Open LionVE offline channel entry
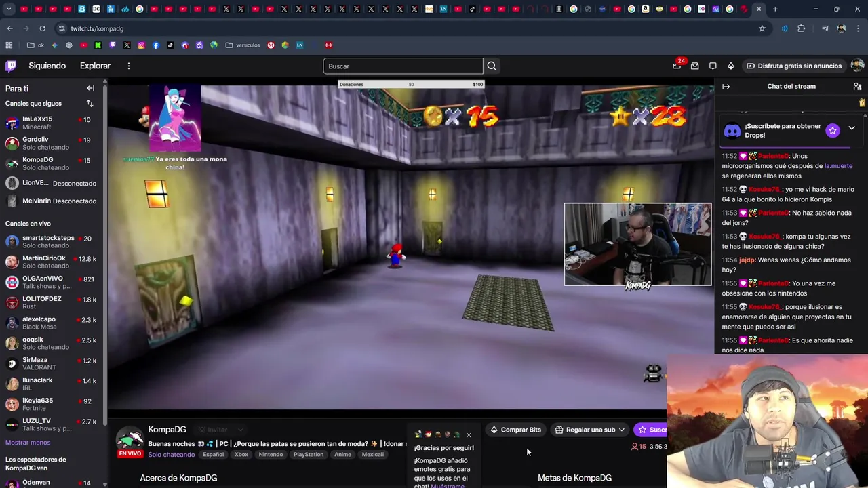868x488 pixels. click(51, 183)
